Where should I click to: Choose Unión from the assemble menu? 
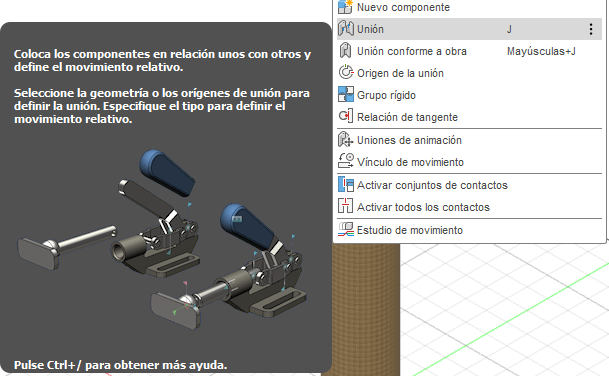pyautogui.click(x=469, y=29)
